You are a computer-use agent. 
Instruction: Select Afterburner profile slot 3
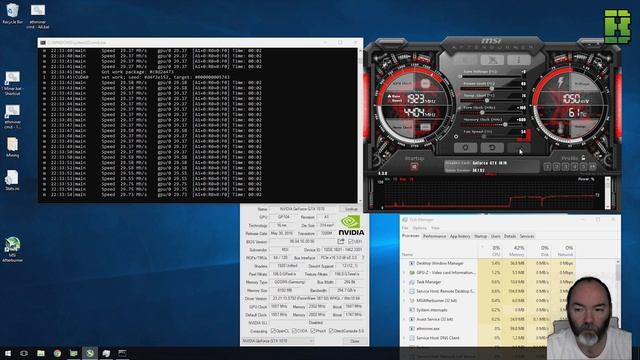pos(565,167)
